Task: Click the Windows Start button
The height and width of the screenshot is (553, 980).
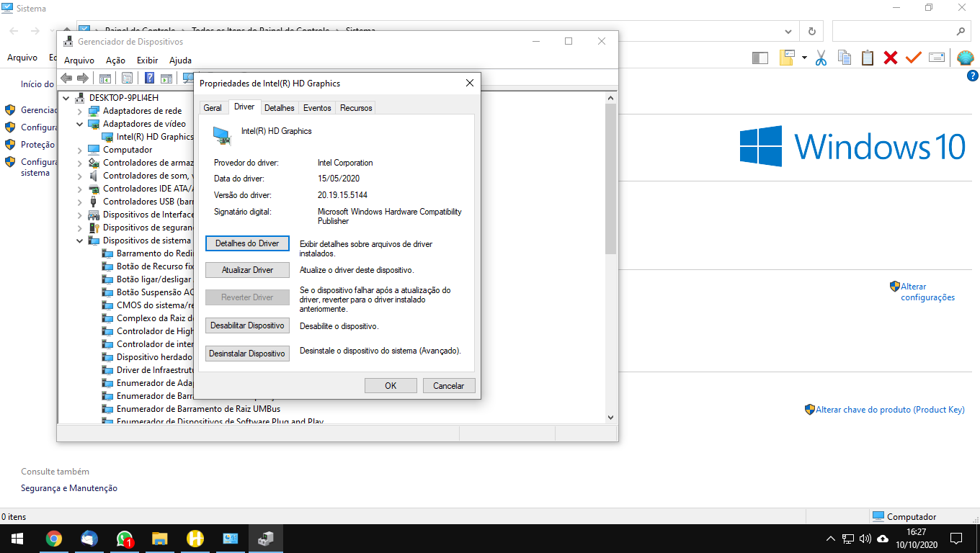Action: point(17,539)
